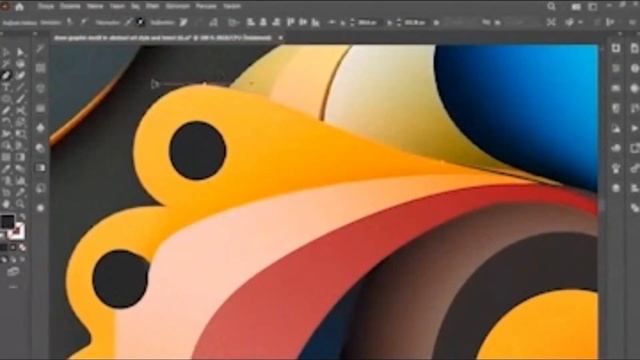The width and height of the screenshot is (640, 360).
Task: Swap fill and stroke colors
Action: pyautogui.click(x=22, y=216)
